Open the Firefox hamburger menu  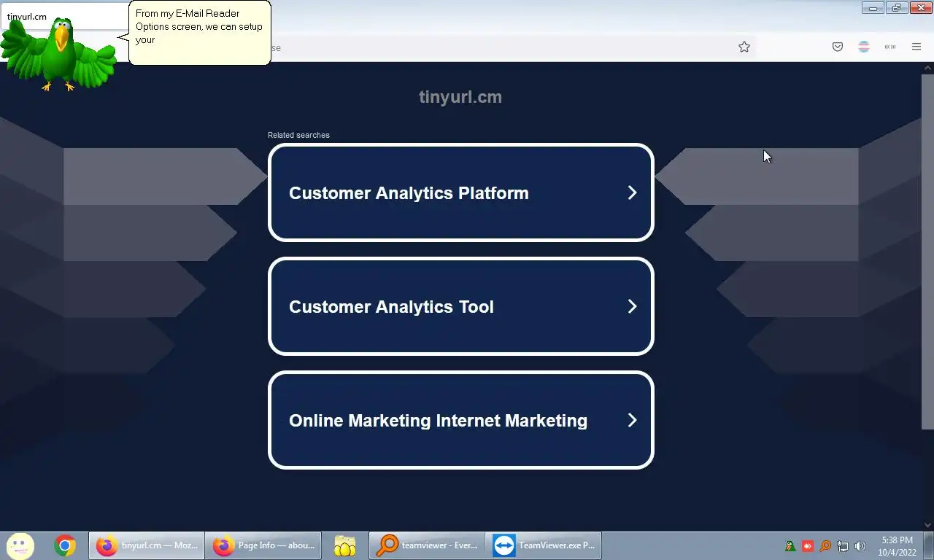point(916,47)
